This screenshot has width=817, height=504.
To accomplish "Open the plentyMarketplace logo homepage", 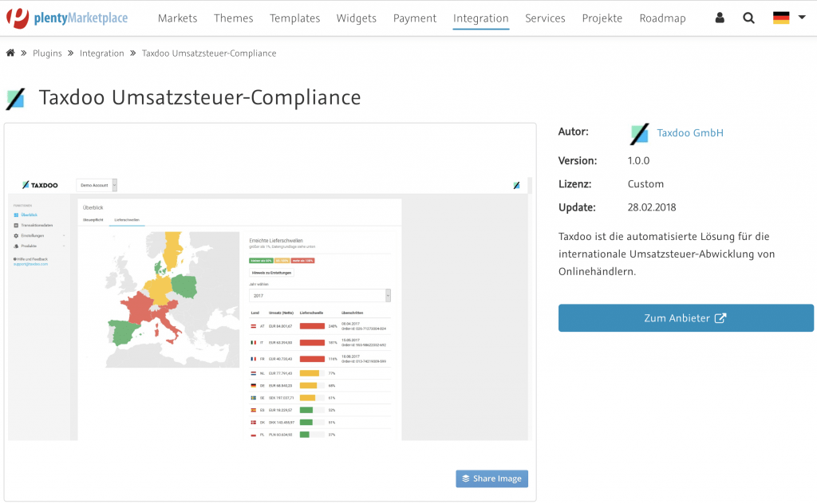I will tap(67, 18).
